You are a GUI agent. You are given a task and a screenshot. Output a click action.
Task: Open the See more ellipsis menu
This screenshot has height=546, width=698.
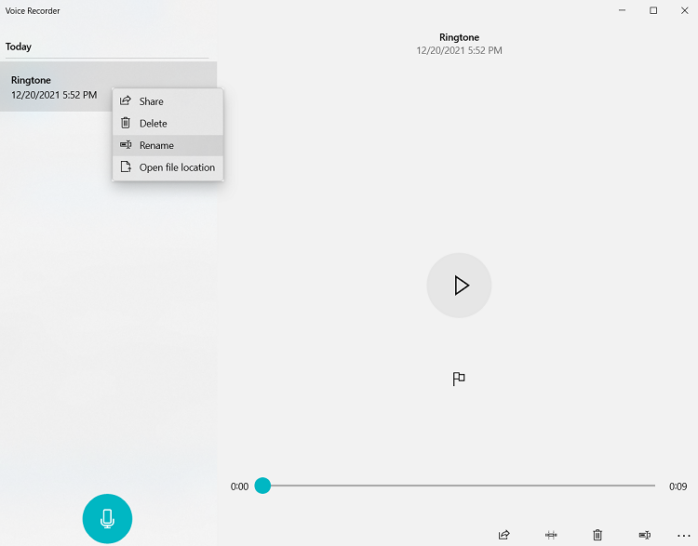[x=684, y=535]
